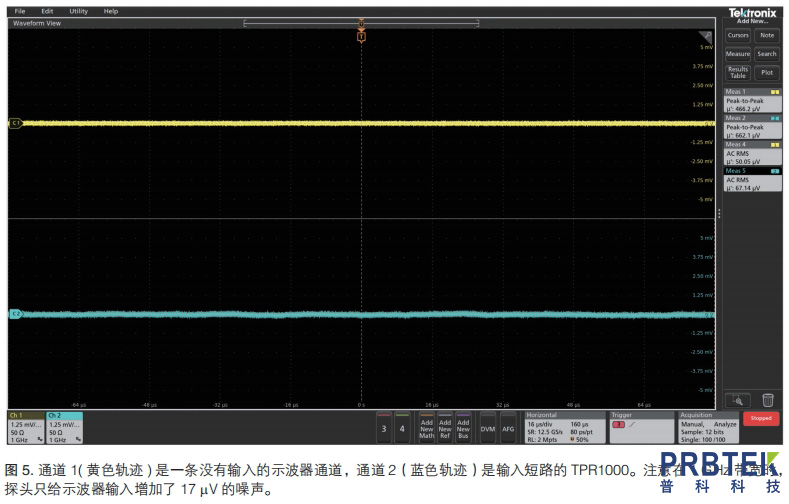
Task: Open the Results Table
Action: [x=738, y=73]
